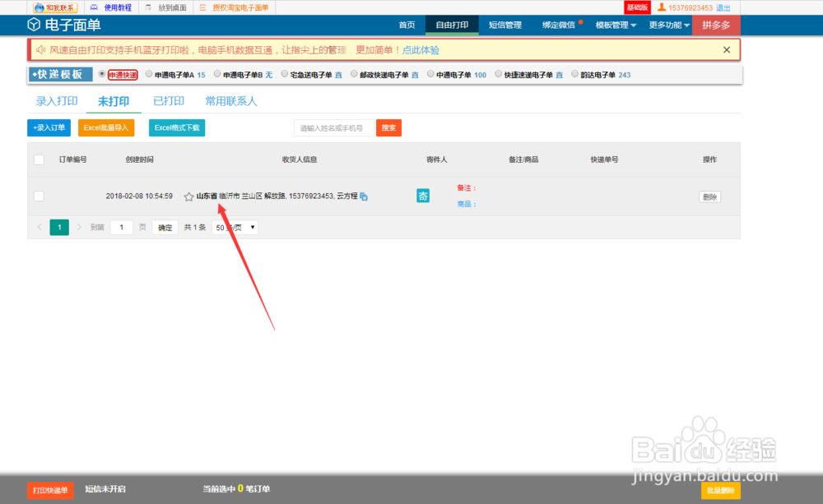
Task: Select the 中通电子单 radio option
Action: tap(430, 75)
